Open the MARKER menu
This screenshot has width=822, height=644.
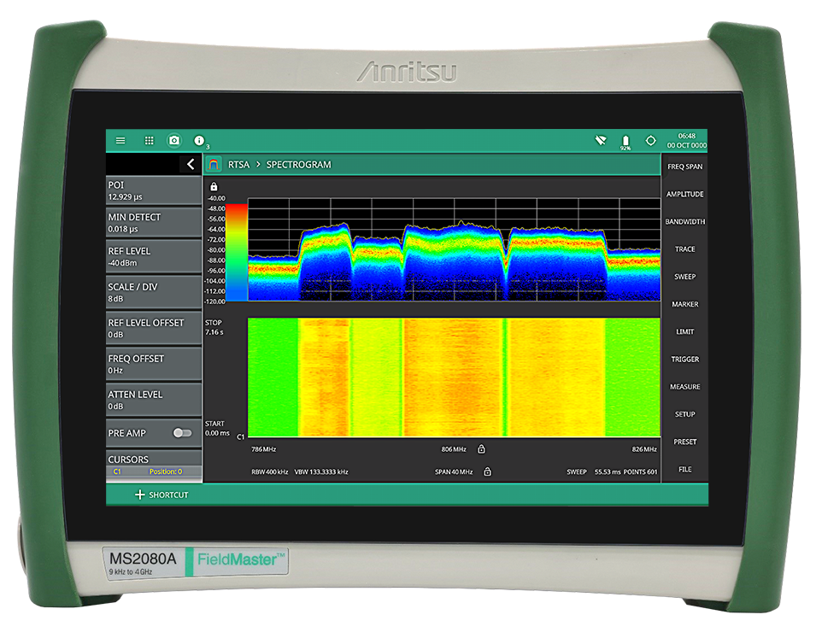pos(685,304)
